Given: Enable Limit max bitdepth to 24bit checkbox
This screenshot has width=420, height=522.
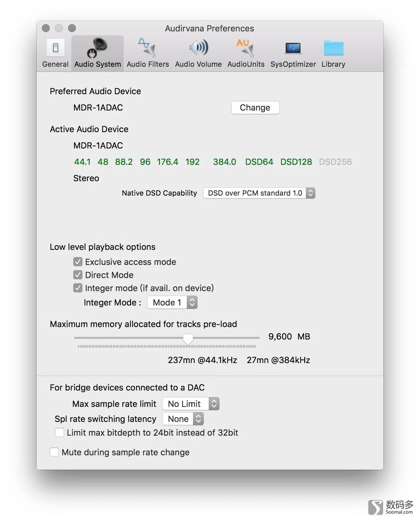Looking at the screenshot, I should [x=59, y=432].
